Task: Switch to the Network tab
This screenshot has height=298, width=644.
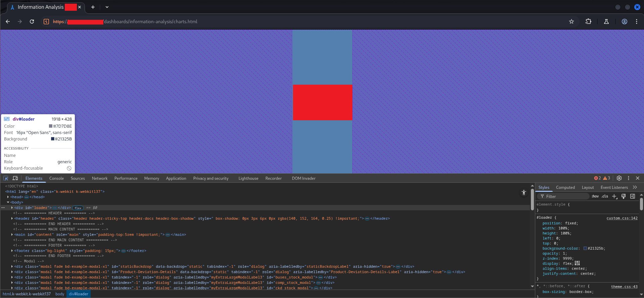Action: click(x=100, y=178)
